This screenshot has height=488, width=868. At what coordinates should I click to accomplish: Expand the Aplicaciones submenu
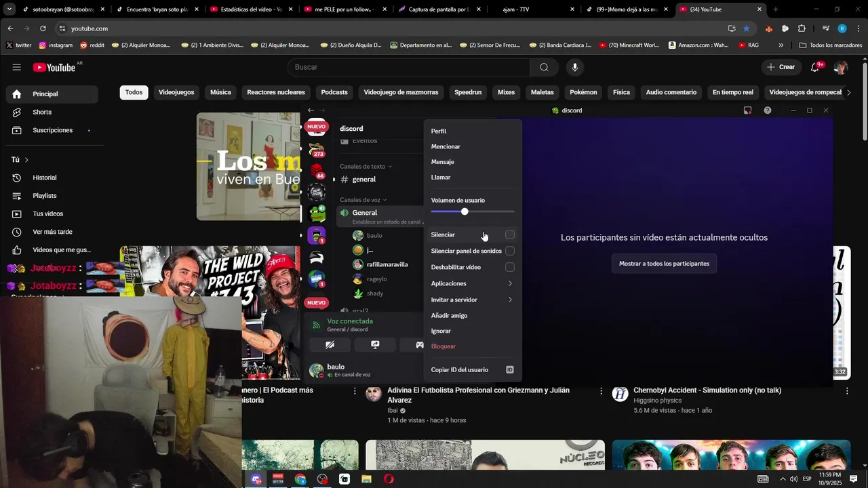[x=473, y=283]
